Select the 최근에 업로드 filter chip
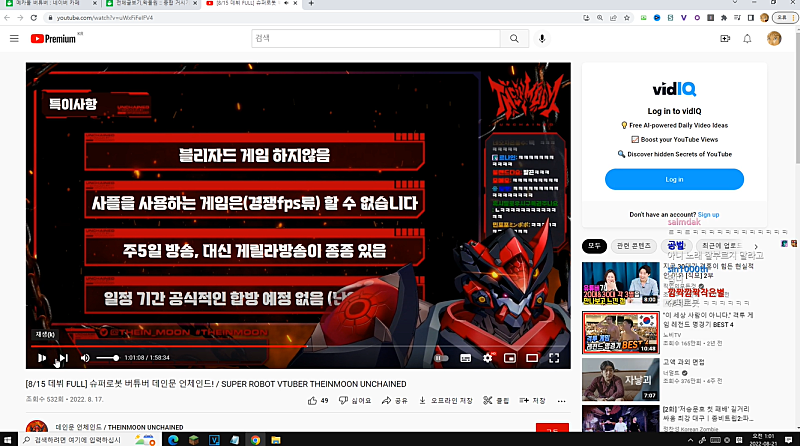 click(x=721, y=246)
